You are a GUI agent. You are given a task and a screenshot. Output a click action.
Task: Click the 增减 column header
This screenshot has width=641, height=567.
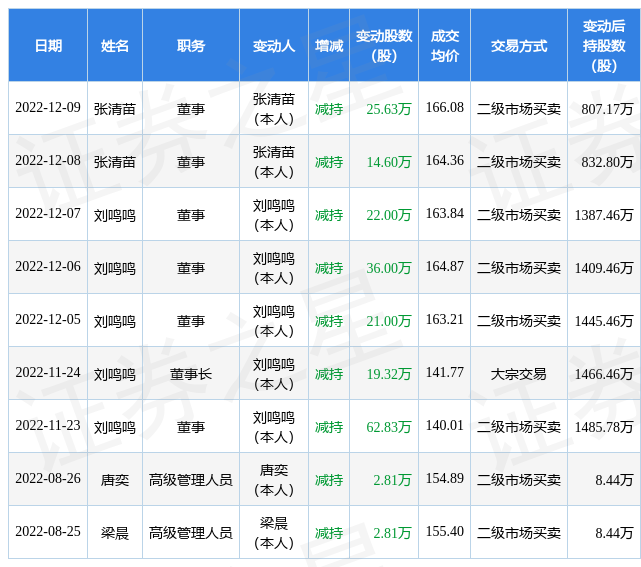329,45
